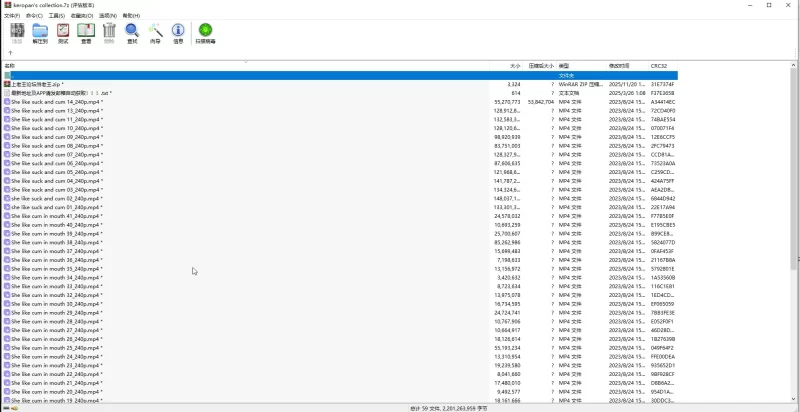Click size value '87,606,635'

(x=508, y=163)
